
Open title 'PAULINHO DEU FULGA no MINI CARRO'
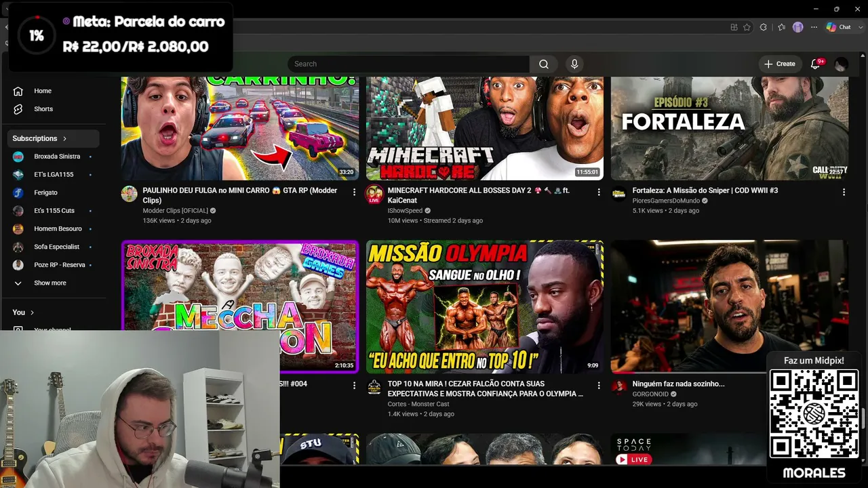[240, 195]
